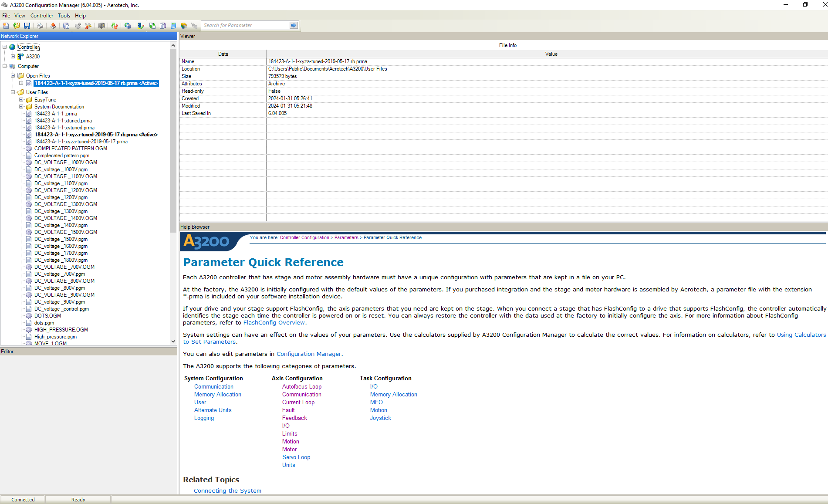
Task: Open the File menu
Action: (x=6, y=16)
